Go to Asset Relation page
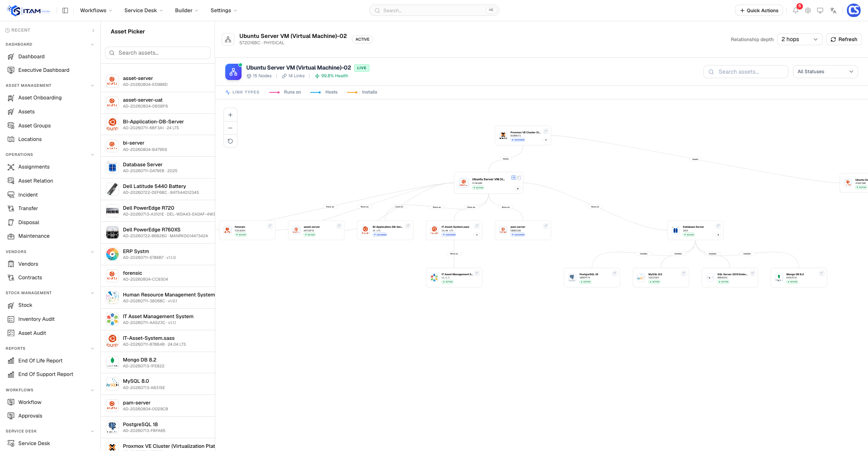 tap(36, 181)
